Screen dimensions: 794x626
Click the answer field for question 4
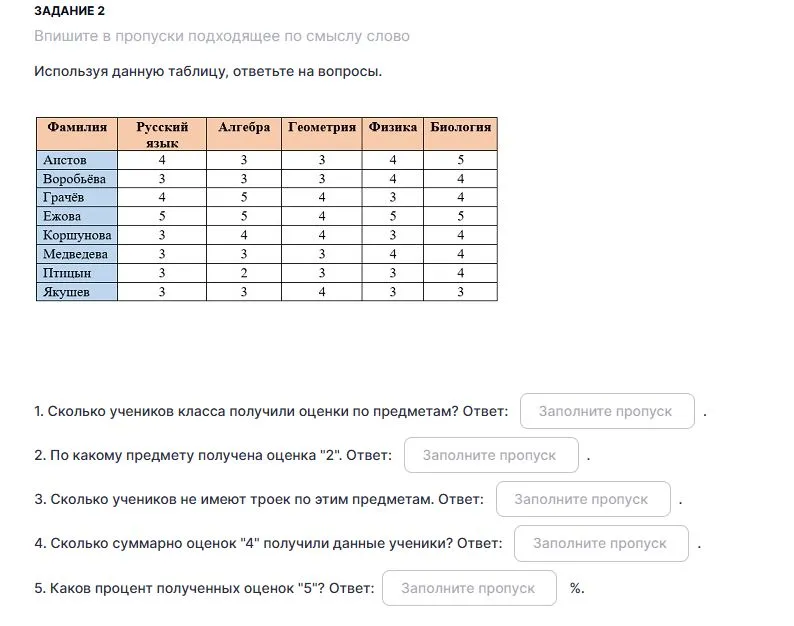600,543
